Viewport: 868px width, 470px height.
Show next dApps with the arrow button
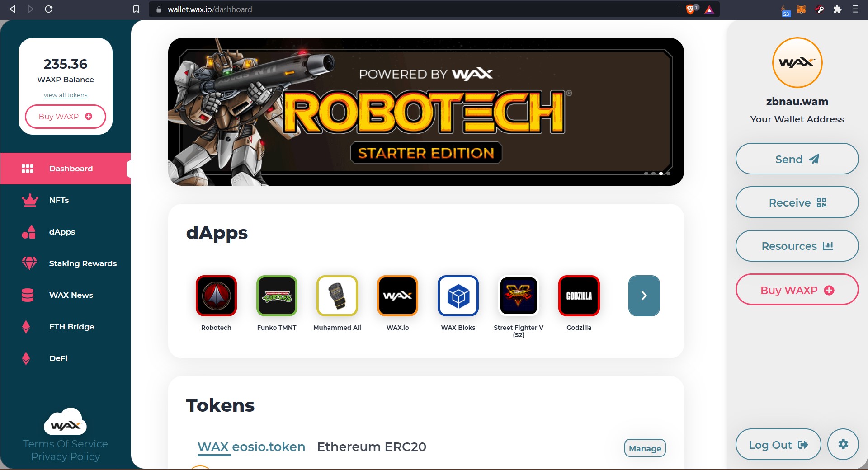(x=644, y=296)
